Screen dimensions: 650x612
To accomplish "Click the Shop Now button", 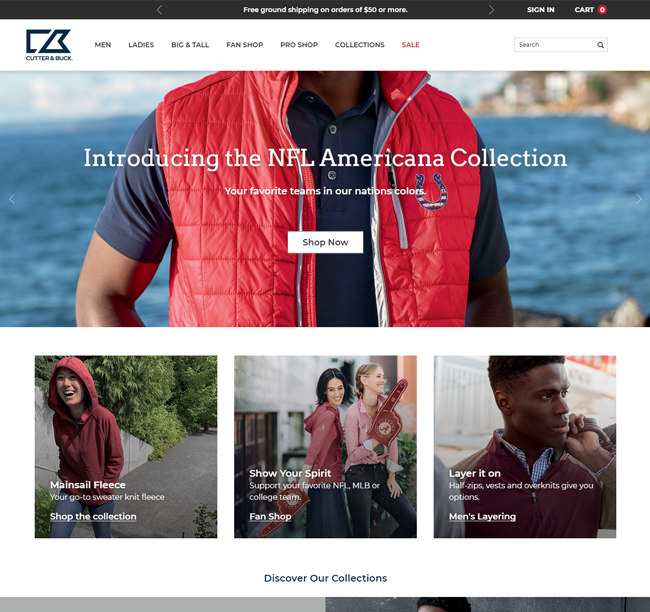I will [x=325, y=242].
